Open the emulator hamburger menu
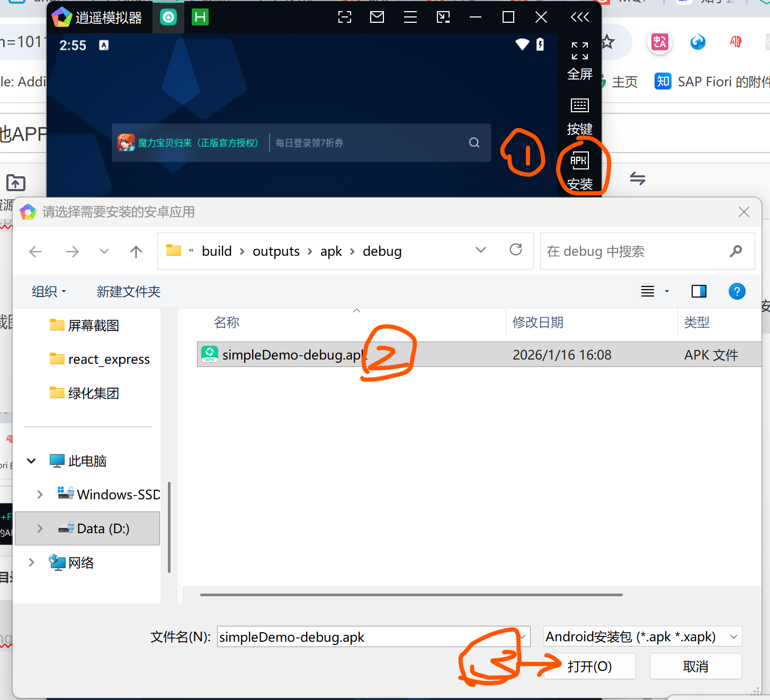 point(410,17)
